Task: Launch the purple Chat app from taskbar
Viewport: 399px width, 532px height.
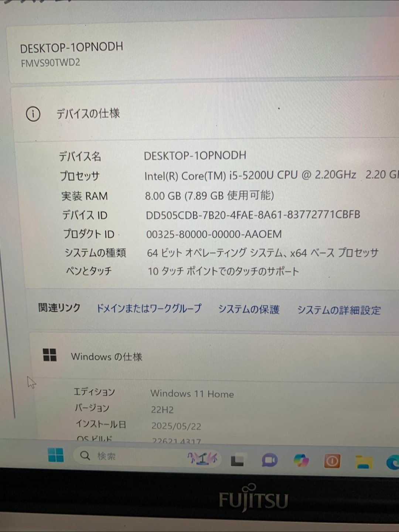Action: click(270, 460)
